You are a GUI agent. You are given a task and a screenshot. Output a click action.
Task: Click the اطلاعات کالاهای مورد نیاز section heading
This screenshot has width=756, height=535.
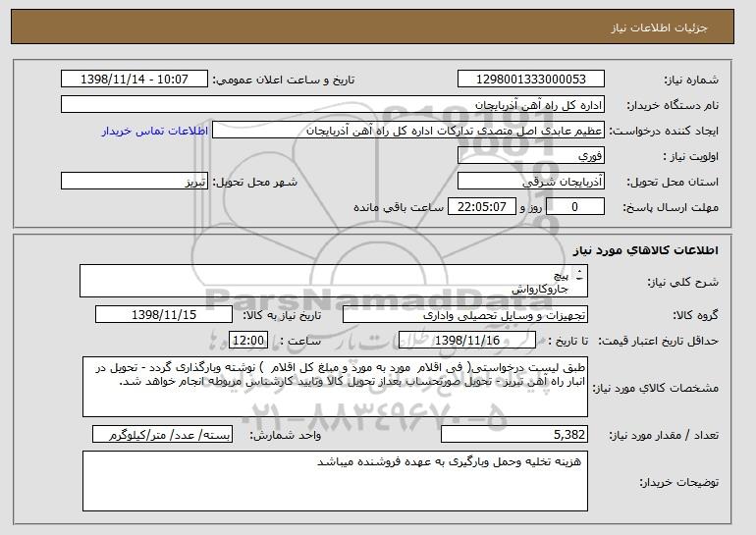[x=646, y=249]
